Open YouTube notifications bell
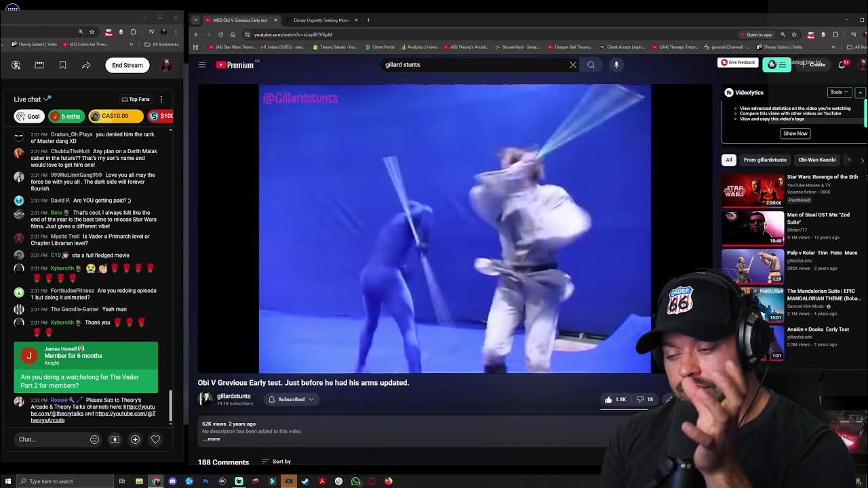 [842, 64]
